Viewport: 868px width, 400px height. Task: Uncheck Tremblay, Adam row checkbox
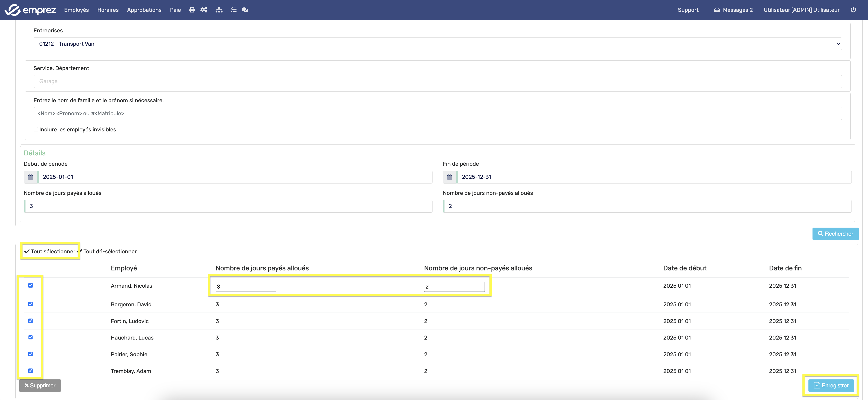pos(31,371)
